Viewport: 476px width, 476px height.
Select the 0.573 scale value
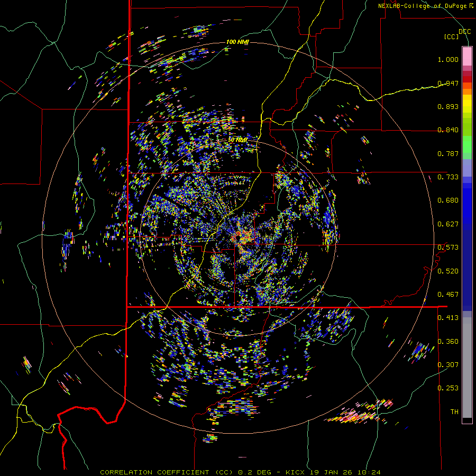[448, 248]
